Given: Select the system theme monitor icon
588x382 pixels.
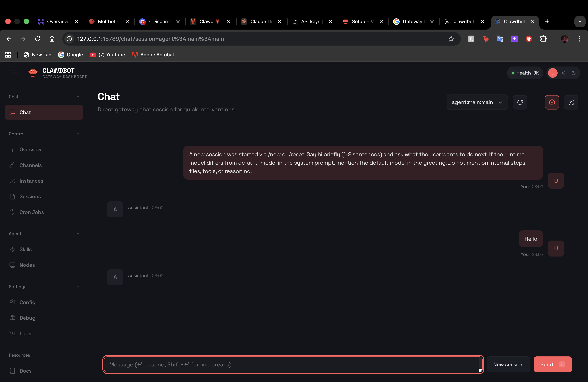Looking at the screenshot, I should pos(553,73).
